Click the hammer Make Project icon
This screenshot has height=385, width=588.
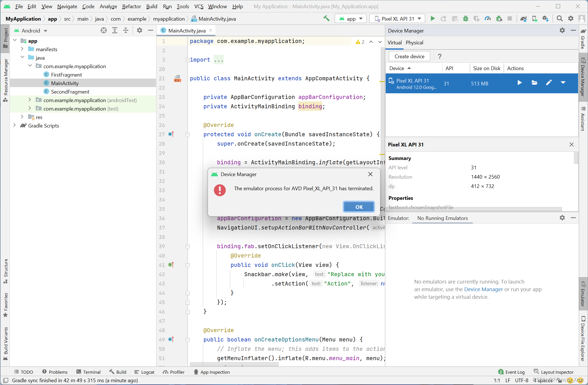tap(326, 19)
